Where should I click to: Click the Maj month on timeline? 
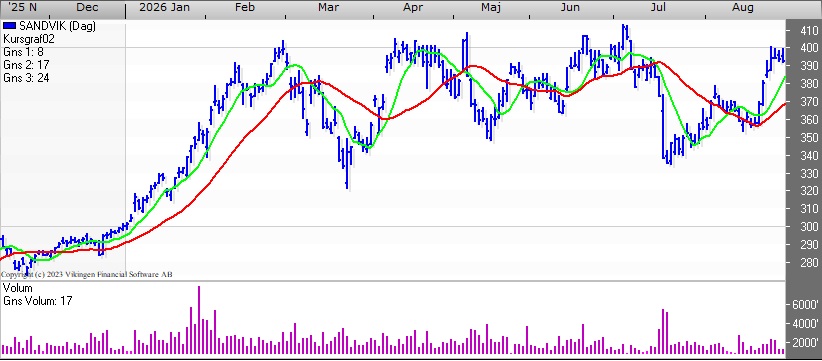(x=491, y=8)
